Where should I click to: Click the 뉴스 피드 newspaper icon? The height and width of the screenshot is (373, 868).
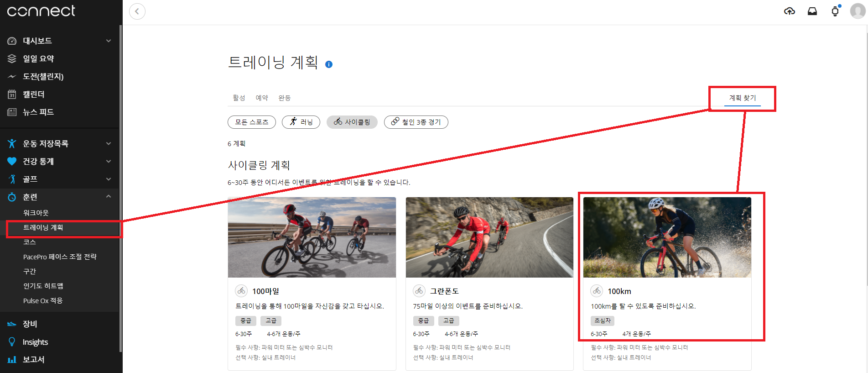click(x=12, y=112)
